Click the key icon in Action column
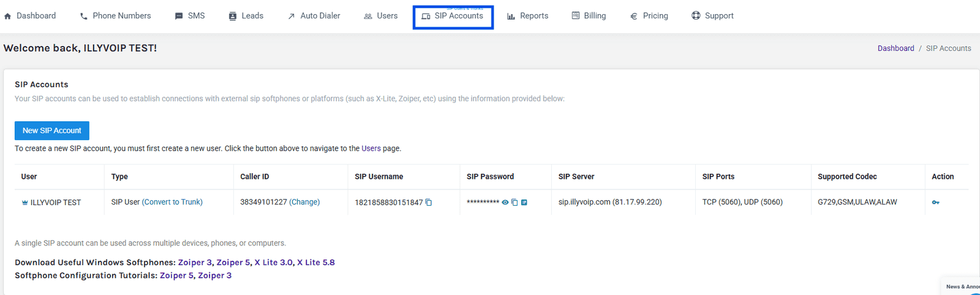 click(935, 203)
